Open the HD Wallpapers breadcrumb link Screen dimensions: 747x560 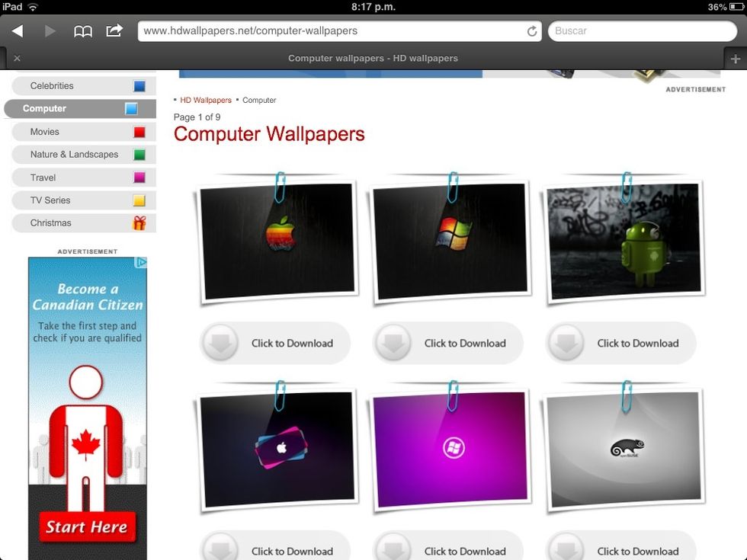(204, 100)
